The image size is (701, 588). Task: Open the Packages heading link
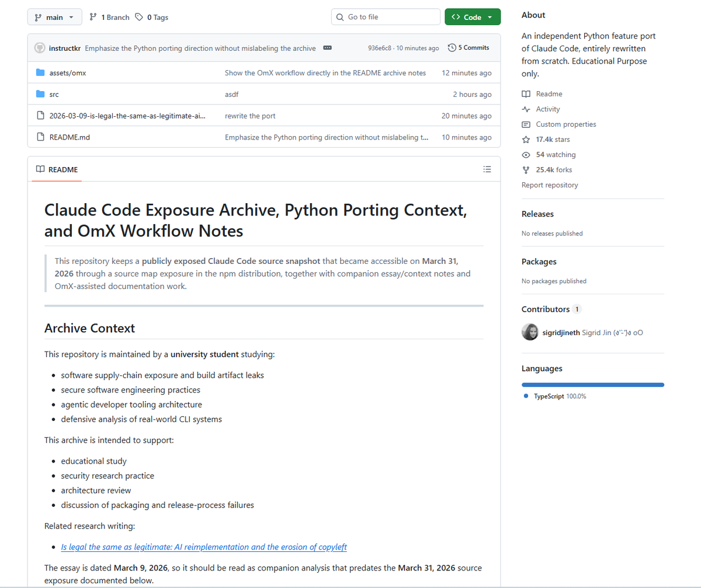(x=539, y=262)
